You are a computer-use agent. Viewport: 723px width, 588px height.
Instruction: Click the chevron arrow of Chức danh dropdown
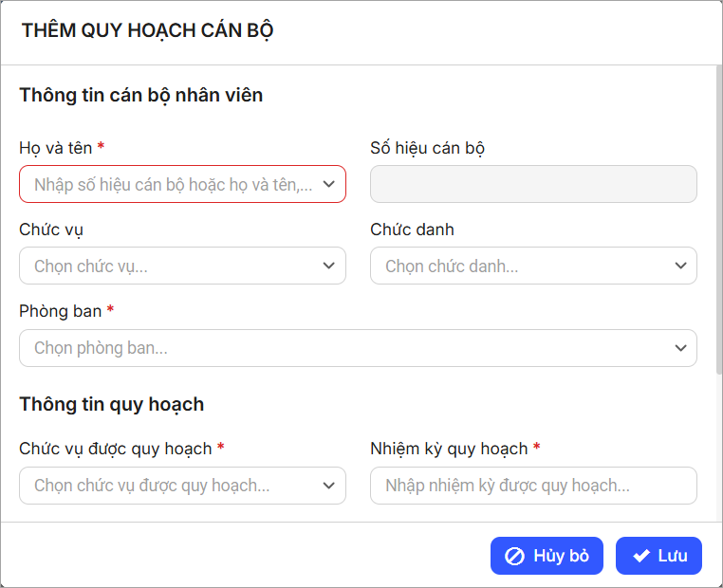[x=680, y=266]
